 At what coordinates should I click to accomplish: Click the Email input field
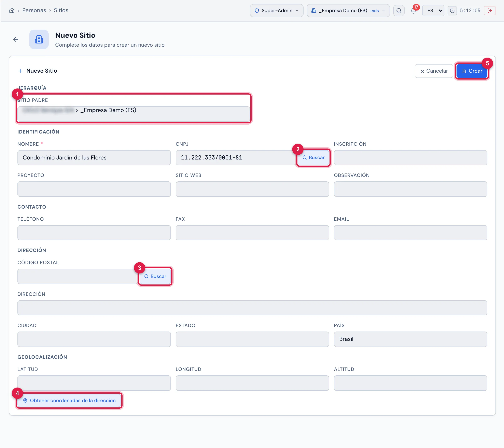[x=410, y=233]
